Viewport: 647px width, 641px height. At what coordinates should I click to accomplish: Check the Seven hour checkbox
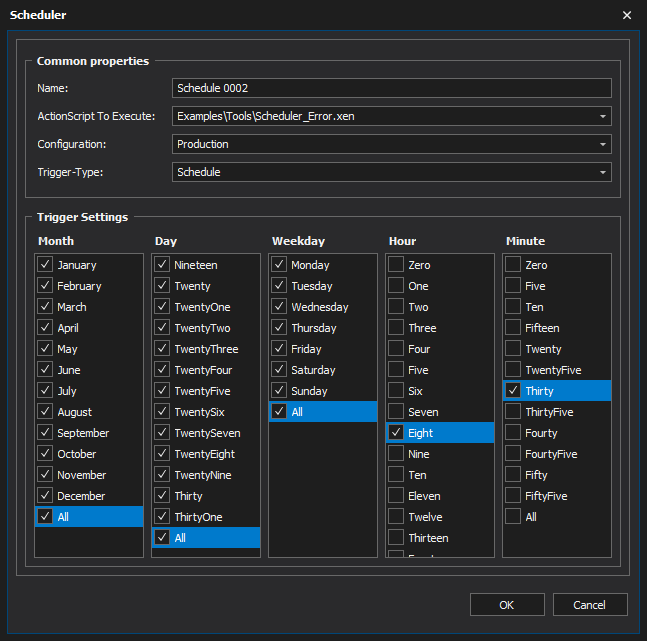396,412
